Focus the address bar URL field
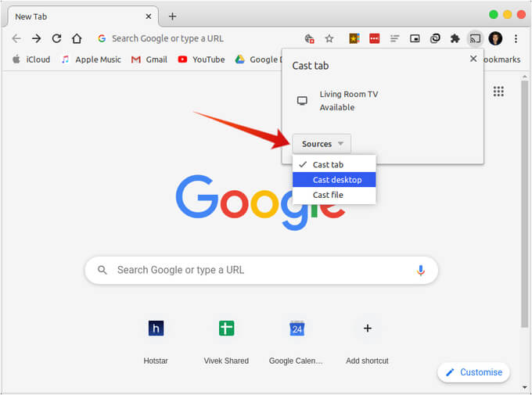This screenshot has width=532, height=395. click(197, 38)
